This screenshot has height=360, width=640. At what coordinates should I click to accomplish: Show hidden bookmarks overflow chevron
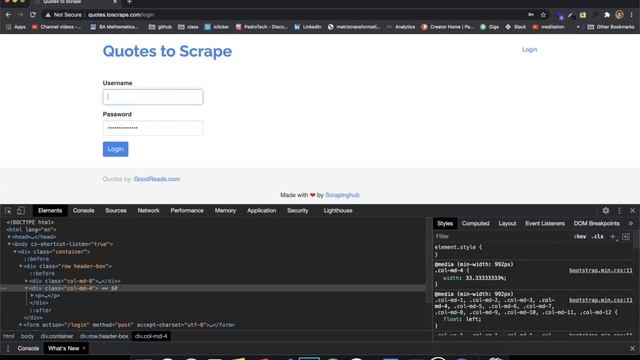[x=578, y=27]
